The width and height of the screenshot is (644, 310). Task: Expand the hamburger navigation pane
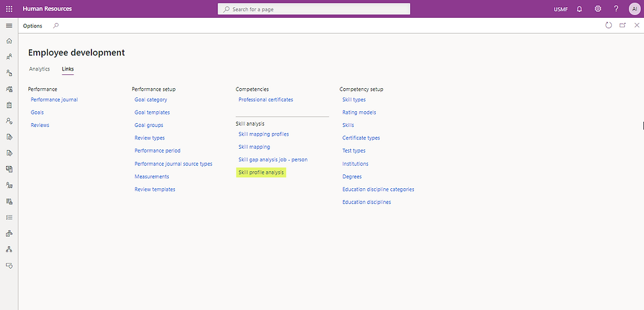coord(9,26)
